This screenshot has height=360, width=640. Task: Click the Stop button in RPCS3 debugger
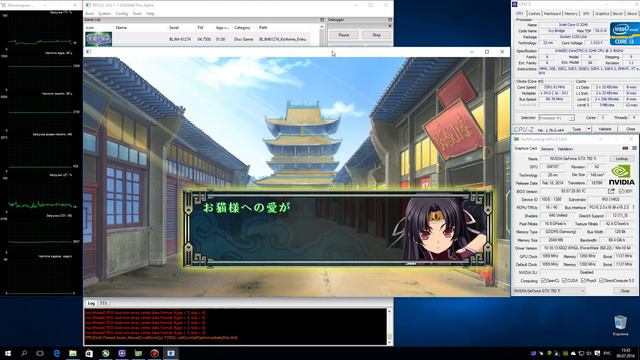(x=376, y=35)
